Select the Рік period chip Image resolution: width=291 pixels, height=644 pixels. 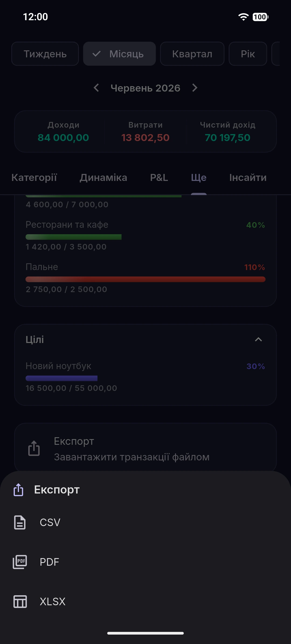[248, 54]
